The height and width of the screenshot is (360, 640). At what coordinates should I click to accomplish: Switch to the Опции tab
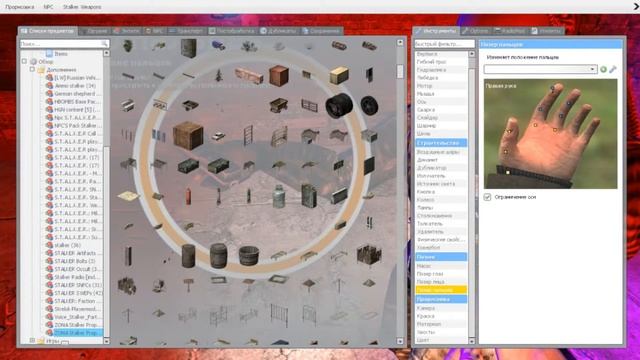476,31
